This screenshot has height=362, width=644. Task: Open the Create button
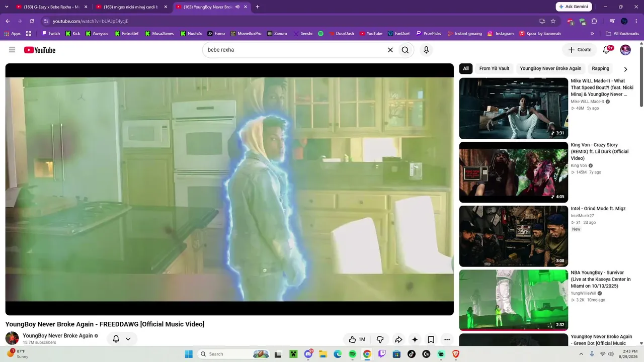pyautogui.click(x=580, y=50)
